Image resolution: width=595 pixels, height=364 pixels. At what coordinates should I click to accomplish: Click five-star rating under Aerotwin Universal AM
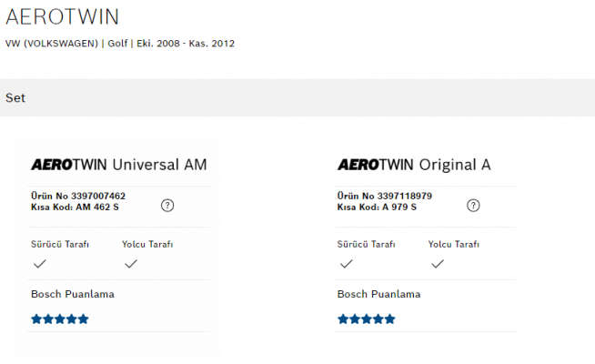(60, 318)
